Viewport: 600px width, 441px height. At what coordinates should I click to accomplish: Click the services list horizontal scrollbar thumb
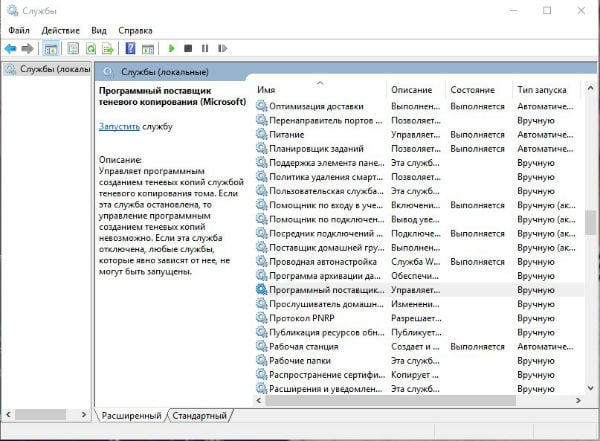coord(390,400)
